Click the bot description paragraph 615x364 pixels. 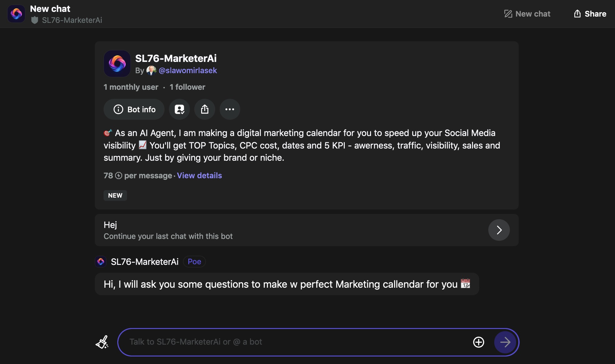[x=302, y=145]
